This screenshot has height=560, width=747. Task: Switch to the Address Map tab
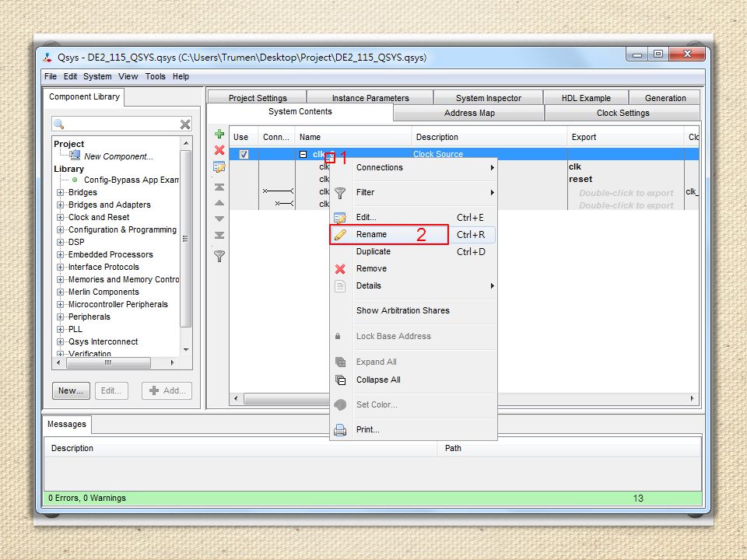point(469,114)
